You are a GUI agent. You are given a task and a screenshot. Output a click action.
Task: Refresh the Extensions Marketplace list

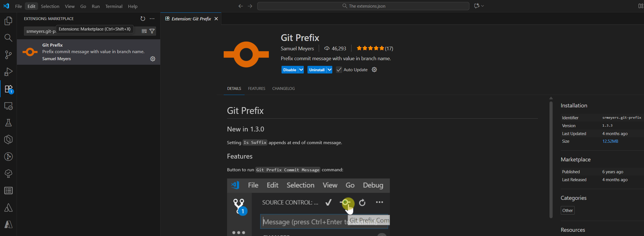click(x=143, y=19)
